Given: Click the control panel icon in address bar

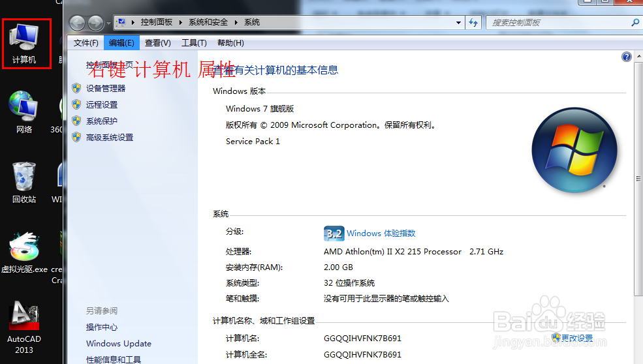Looking at the screenshot, I should pyautogui.click(x=121, y=22).
